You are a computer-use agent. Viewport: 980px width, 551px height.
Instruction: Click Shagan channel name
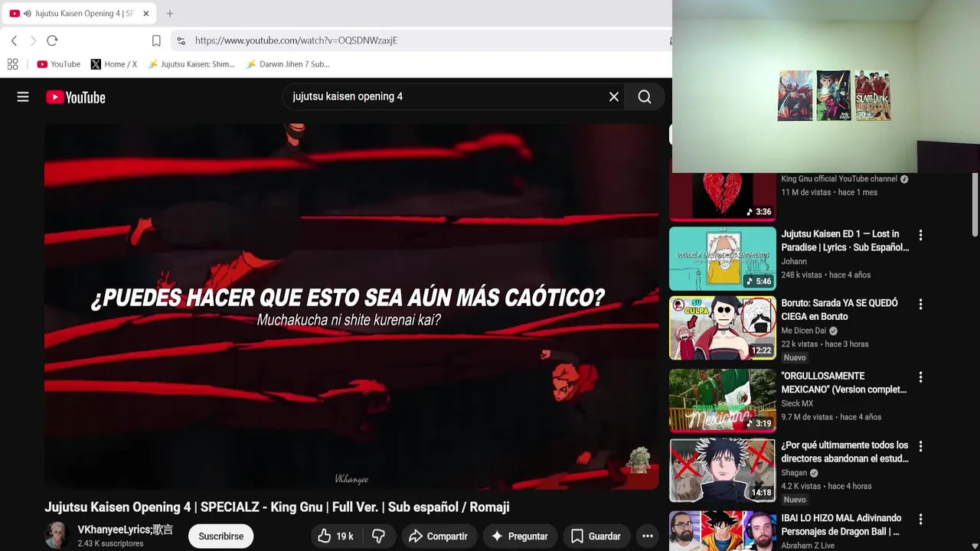click(794, 473)
